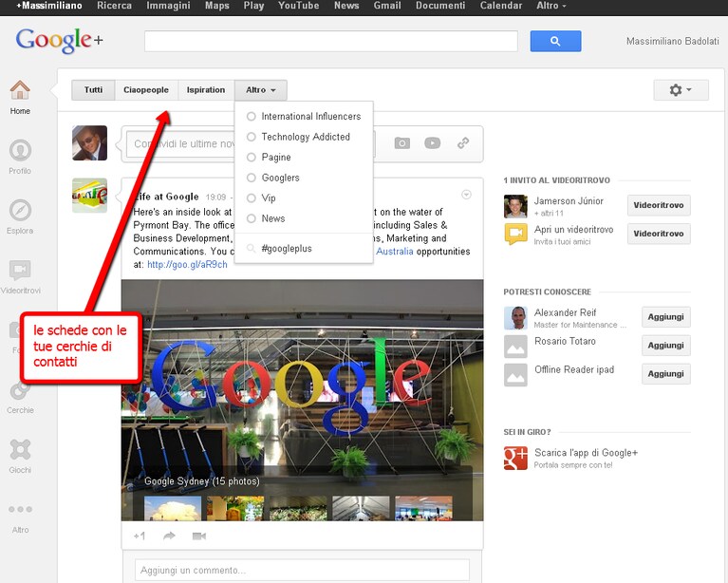Open Jamerson Júnior's profile picture
This screenshot has width=728, height=583.
515,206
